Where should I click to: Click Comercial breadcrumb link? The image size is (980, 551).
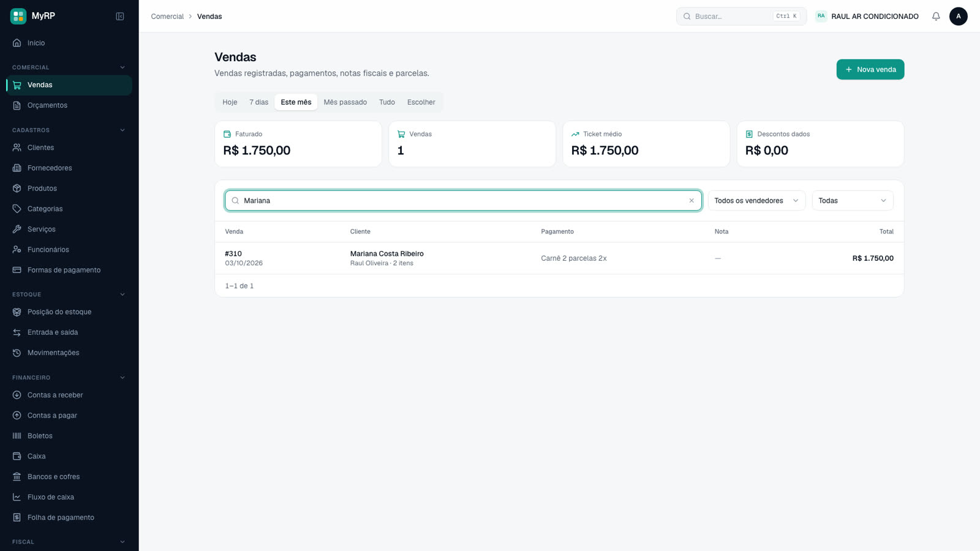click(167, 17)
